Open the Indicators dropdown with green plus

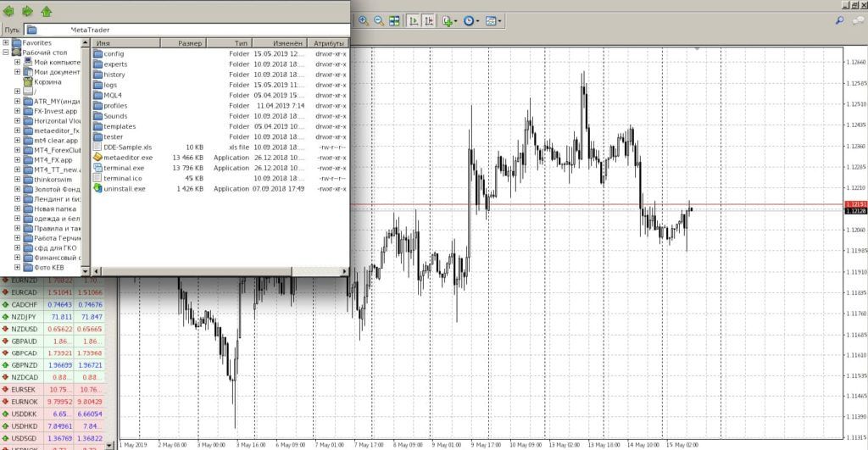pos(448,20)
